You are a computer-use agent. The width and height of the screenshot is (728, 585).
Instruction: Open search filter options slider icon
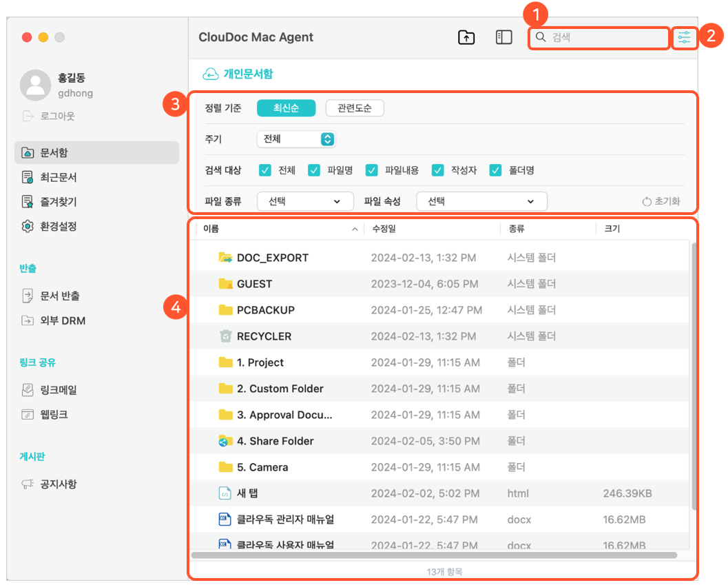684,37
